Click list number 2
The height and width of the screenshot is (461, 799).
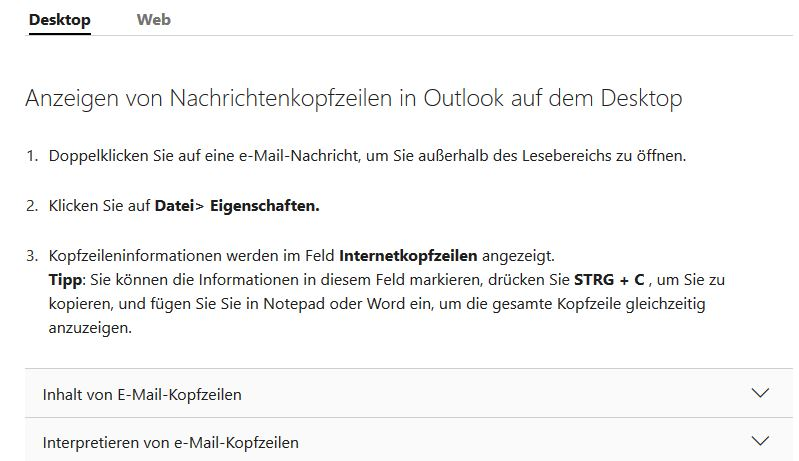click(x=32, y=206)
